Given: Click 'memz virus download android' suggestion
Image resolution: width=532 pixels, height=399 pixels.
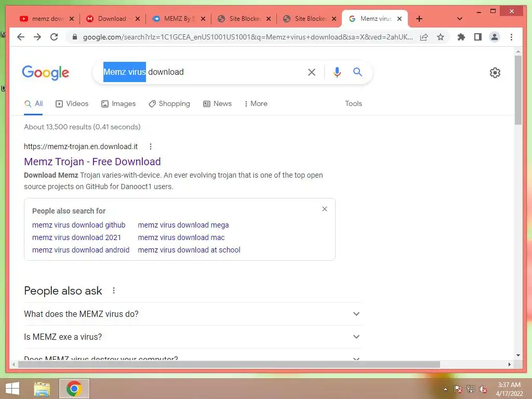Looking at the screenshot, I should click(x=81, y=250).
